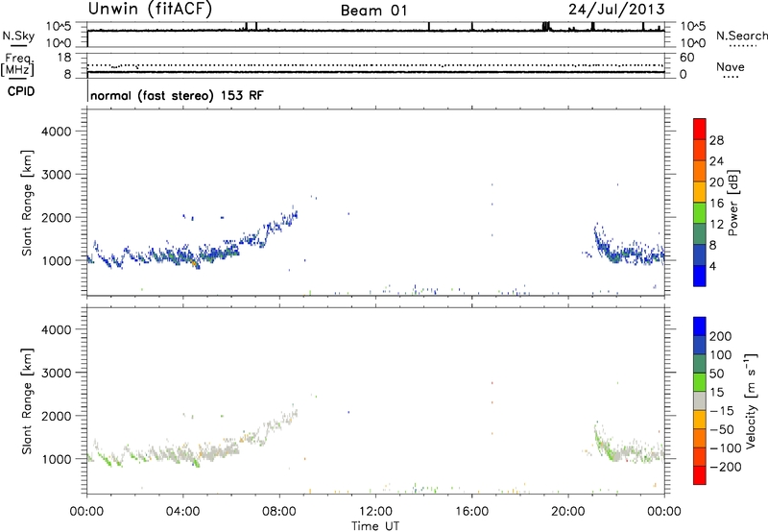Click the '12:00' time tick label
768x532 pixels.
(x=375, y=512)
